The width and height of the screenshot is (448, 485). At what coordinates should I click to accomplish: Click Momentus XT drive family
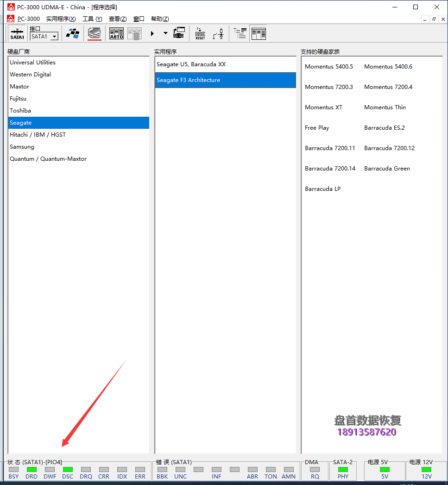(x=324, y=107)
